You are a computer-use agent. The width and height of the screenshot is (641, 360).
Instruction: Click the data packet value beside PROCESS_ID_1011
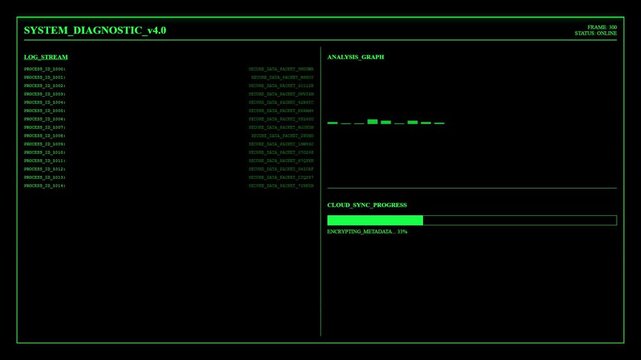tap(281, 161)
